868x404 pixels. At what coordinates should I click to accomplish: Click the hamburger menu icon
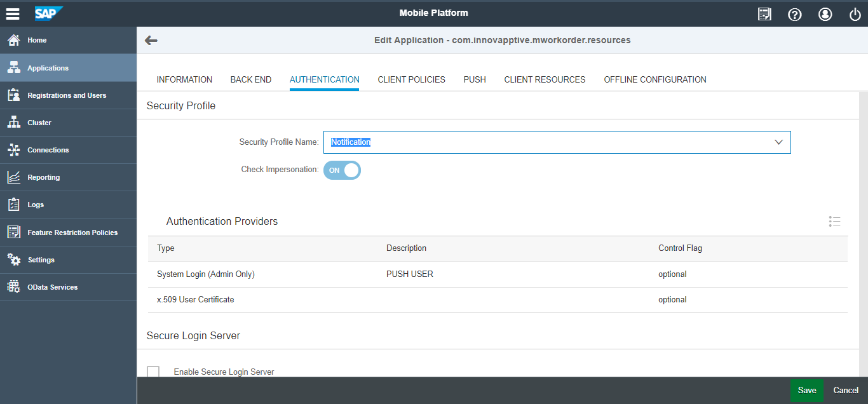click(x=13, y=13)
